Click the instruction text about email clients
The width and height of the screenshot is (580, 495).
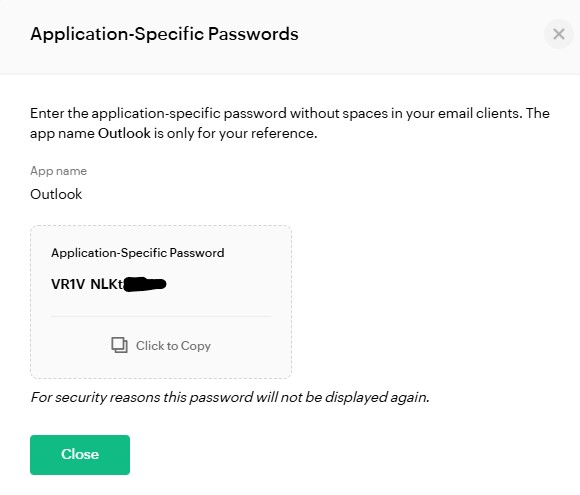tap(290, 123)
